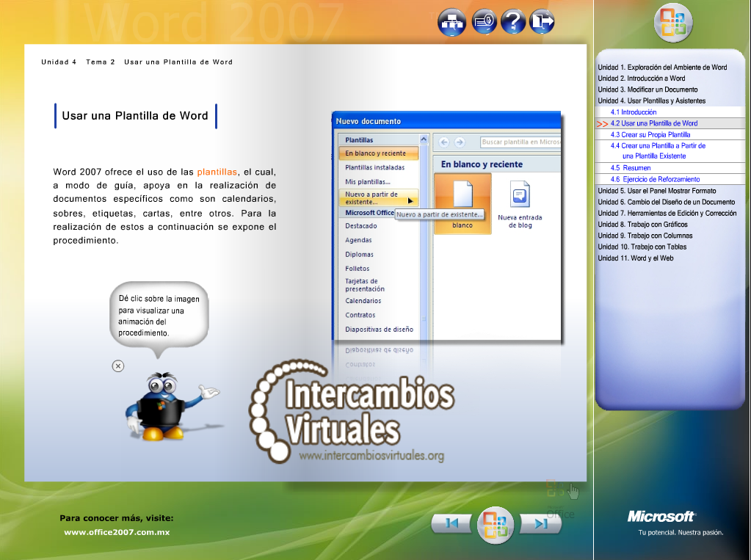Click the back arrow in Nuevo documento dialog
Image resolution: width=751 pixels, height=560 pixels.
pyautogui.click(x=444, y=142)
